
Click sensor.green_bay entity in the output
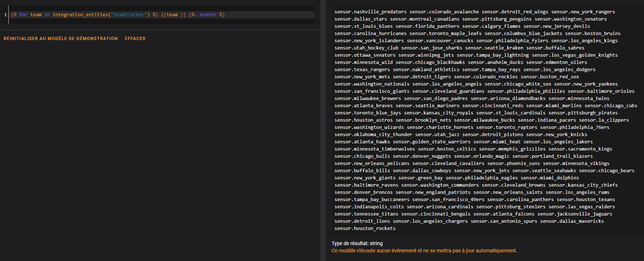(x=421, y=178)
